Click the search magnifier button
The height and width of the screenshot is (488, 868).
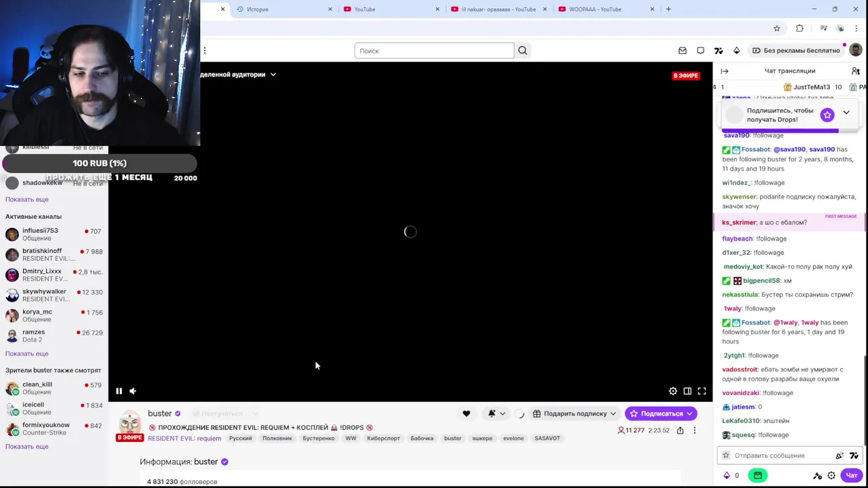[x=522, y=51]
